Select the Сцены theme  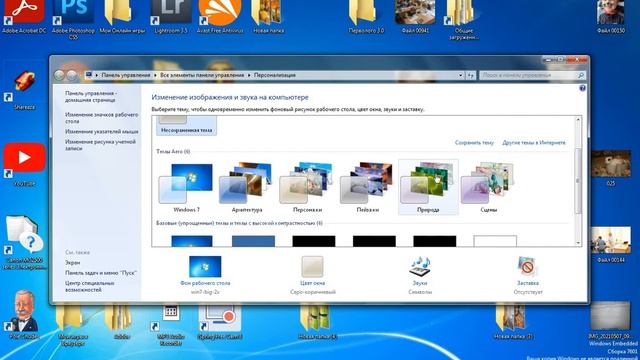[488, 187]
